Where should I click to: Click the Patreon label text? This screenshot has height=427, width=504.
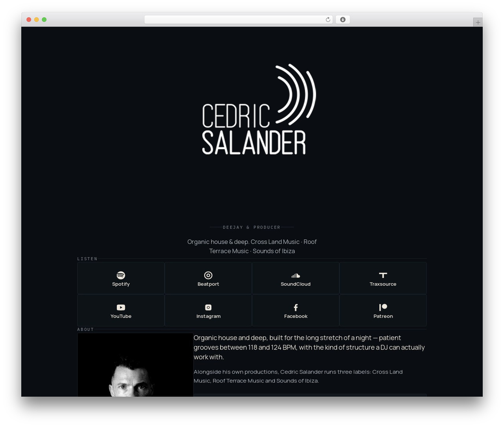point(383,316)
